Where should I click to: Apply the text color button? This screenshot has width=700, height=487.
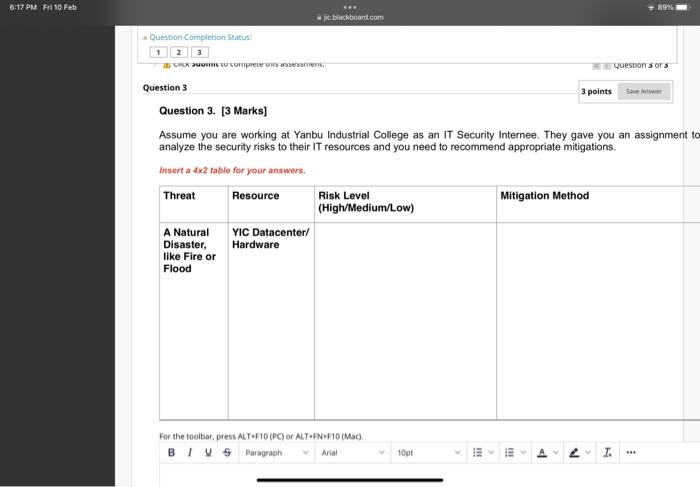(x=542, y=452)
